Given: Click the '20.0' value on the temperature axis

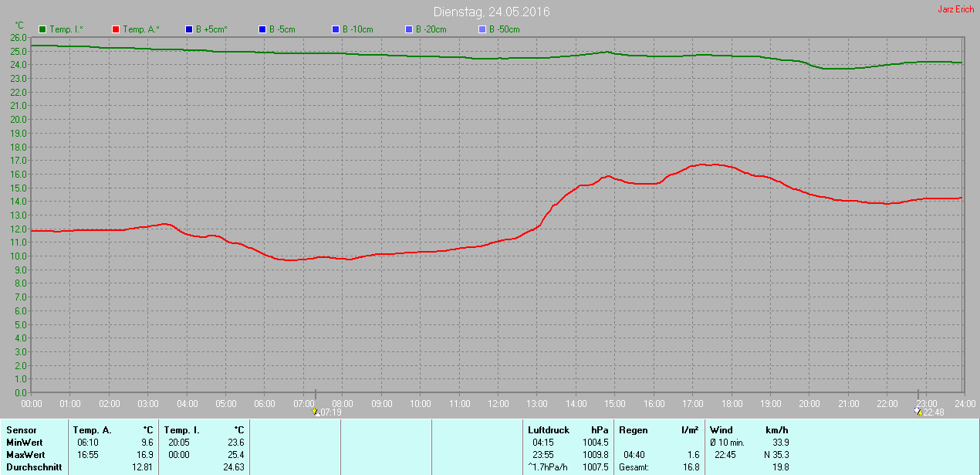Looking at the screenshot, I should (19, 119).
